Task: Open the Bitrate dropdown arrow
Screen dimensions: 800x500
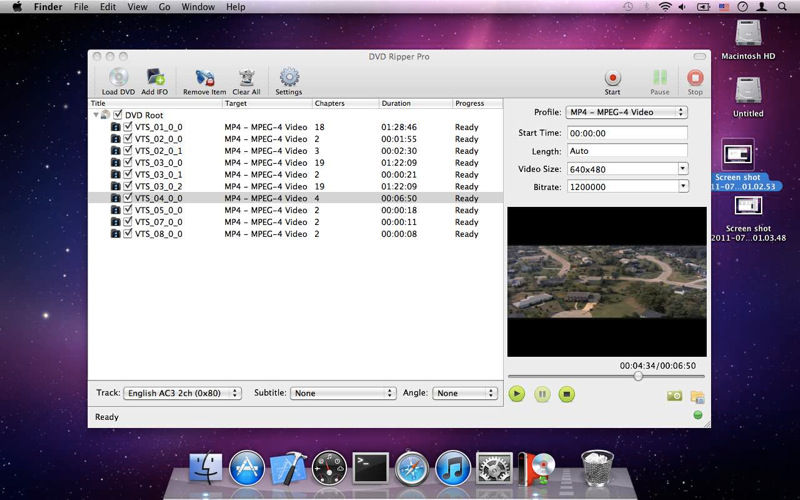Action: click(x=683, y=186)
